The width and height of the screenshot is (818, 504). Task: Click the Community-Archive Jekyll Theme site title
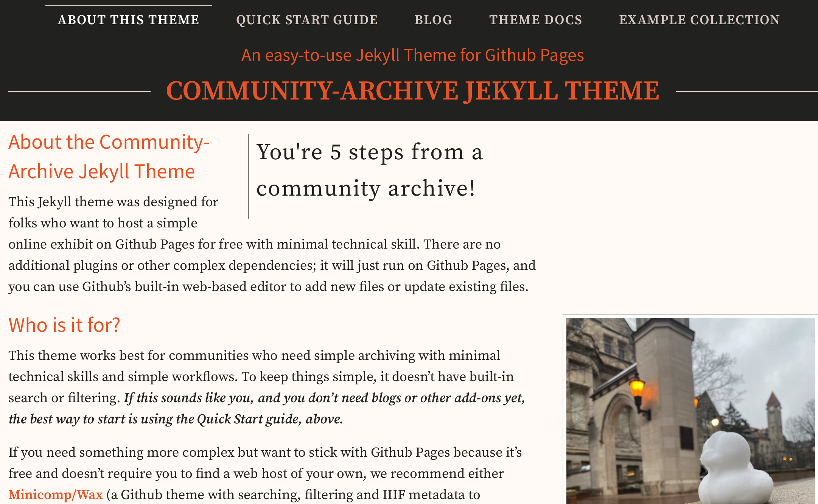tap(412, 90)
